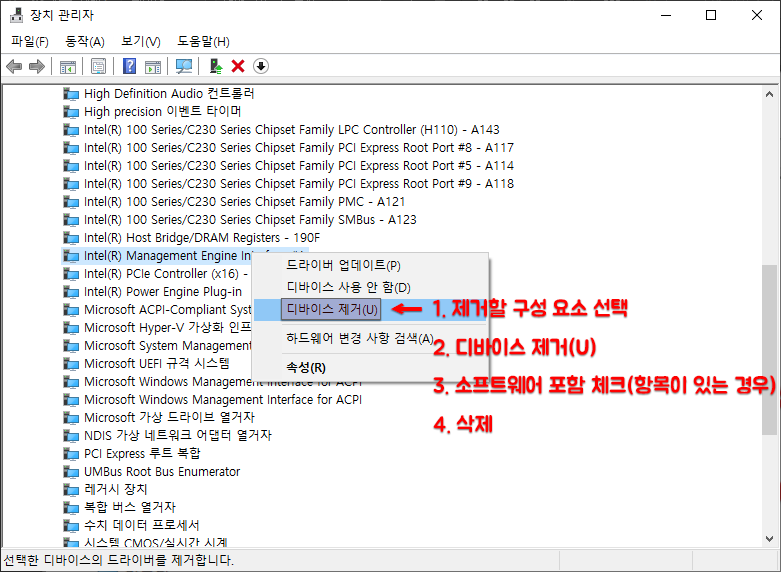Viewport: 781px width, 572px height.
Task: Open the 동작(A) menu
Action: pos(85,41)
